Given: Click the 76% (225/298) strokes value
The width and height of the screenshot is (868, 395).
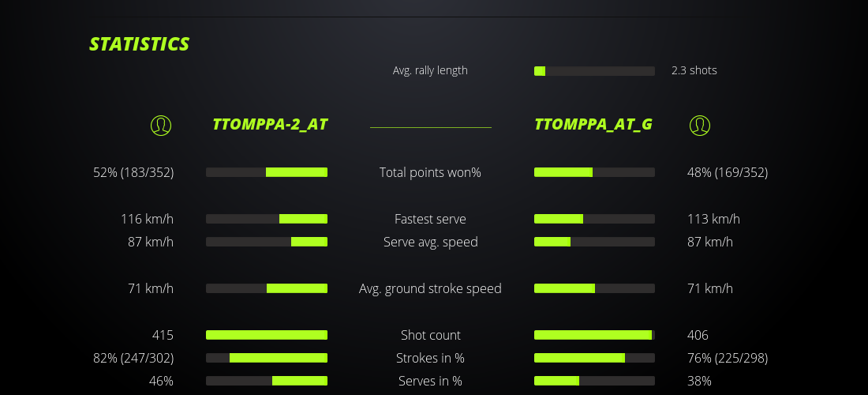Looking at the screenshot, I should [728, 358].
